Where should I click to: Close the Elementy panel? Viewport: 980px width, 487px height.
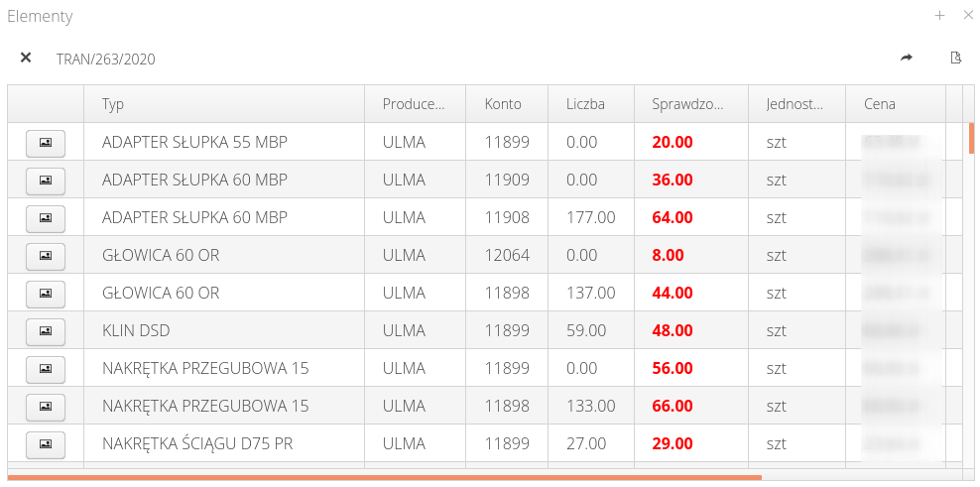[968, 16]
